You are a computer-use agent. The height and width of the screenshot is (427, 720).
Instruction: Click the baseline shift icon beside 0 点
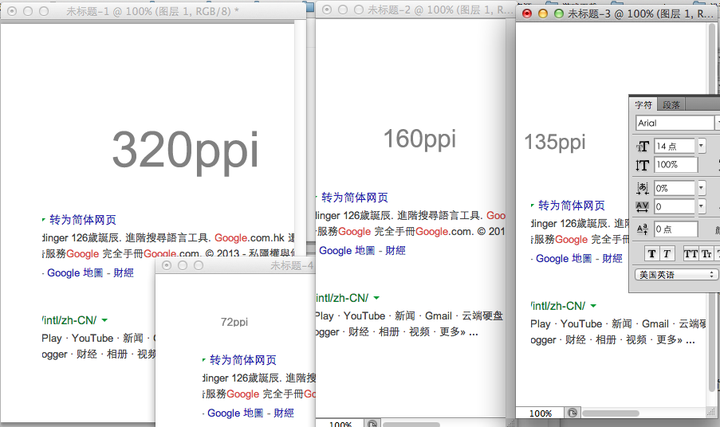642,229
